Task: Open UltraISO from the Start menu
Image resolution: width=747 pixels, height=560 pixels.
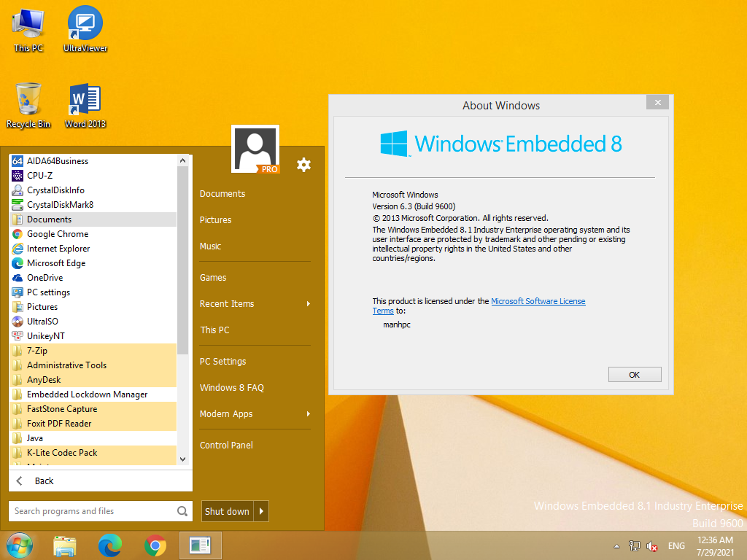Action: tap(42, 322)
